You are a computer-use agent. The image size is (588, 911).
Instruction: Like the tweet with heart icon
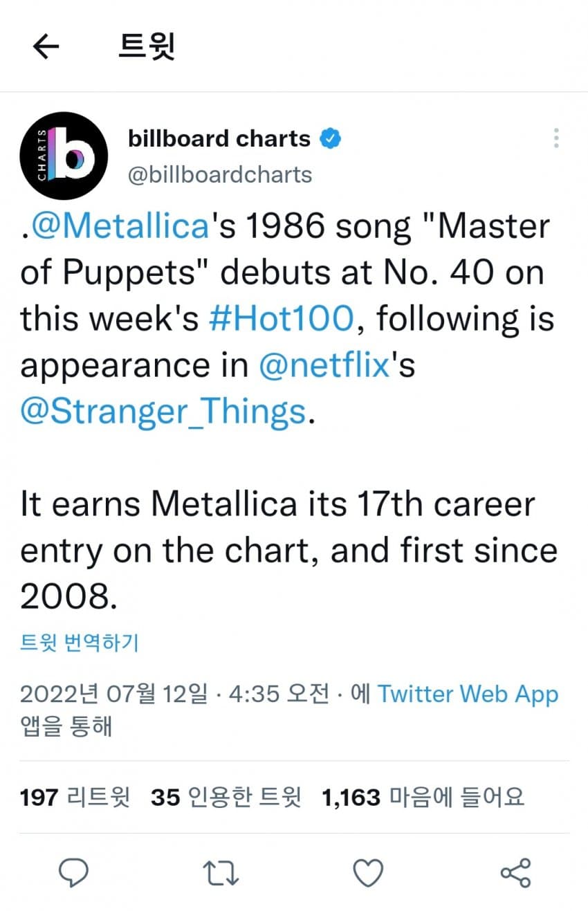pyautogui.click(x=368, y=873)
